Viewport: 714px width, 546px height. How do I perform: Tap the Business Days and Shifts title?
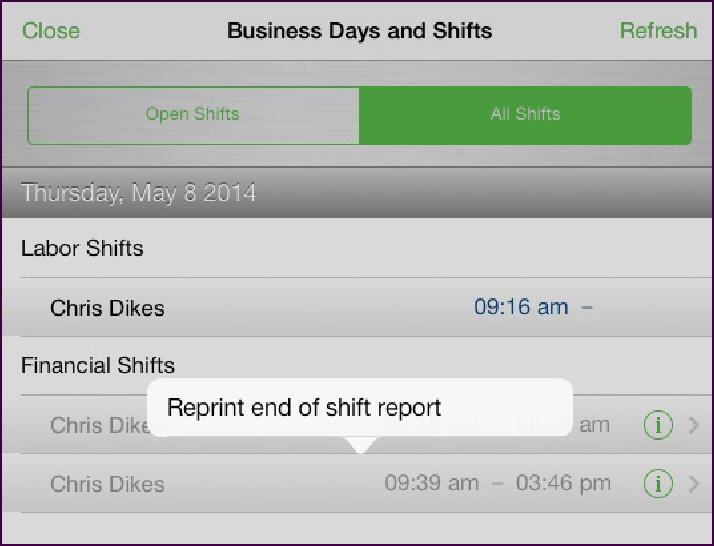pyautogui.click(x=359, y=31)
